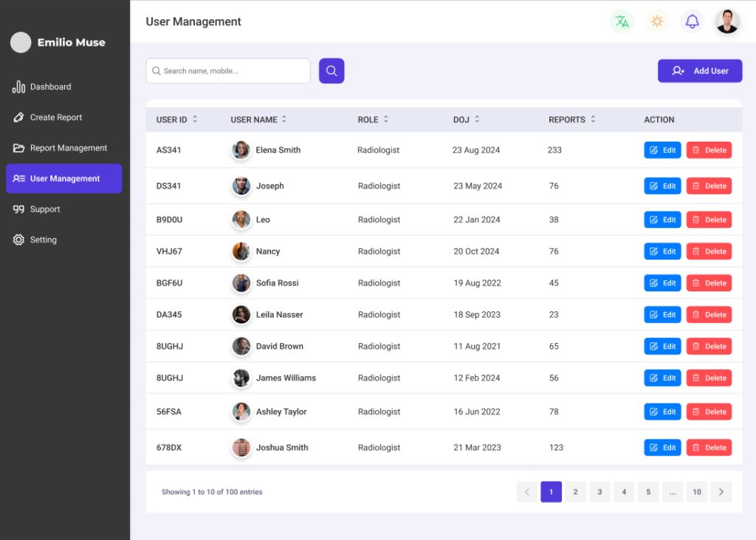Click the Setting gear icon in sidebar
Viewport: 756px width, 540px height.
pyautogui.click(x=18, y=240)
